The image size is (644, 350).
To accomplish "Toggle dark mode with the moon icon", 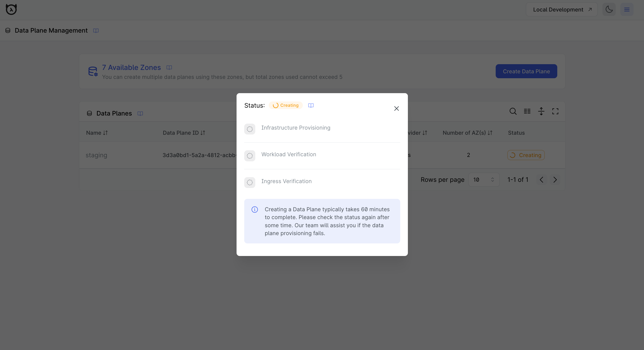I will [x=609, y=9].
